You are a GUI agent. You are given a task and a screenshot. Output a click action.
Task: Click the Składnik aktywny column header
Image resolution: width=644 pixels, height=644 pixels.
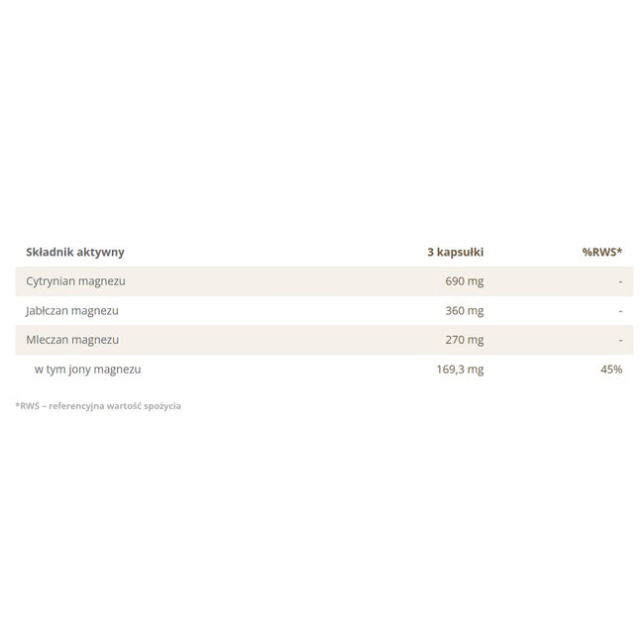75,253
